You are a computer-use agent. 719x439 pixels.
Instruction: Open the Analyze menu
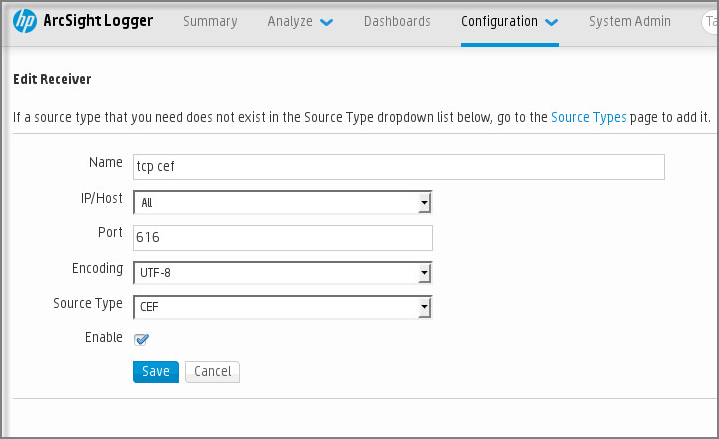point(290,21)
